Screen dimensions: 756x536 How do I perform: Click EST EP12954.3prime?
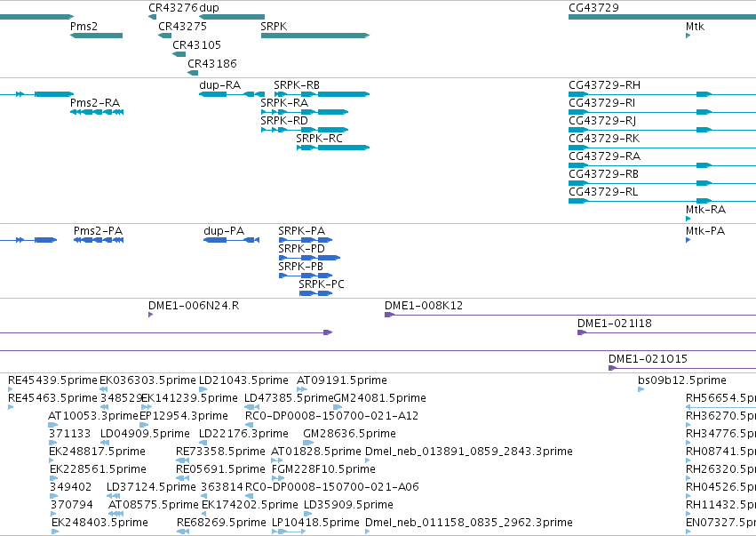[x=144, y=425]
